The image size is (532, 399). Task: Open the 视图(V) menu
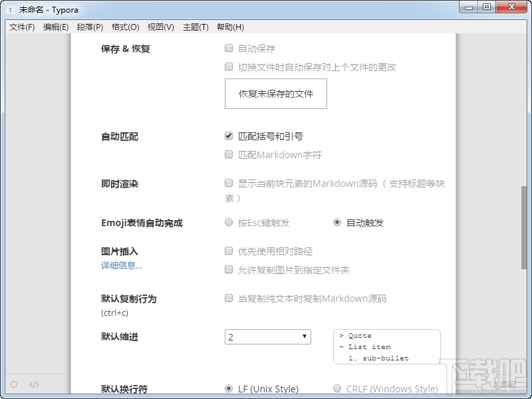tap(161, 27)
